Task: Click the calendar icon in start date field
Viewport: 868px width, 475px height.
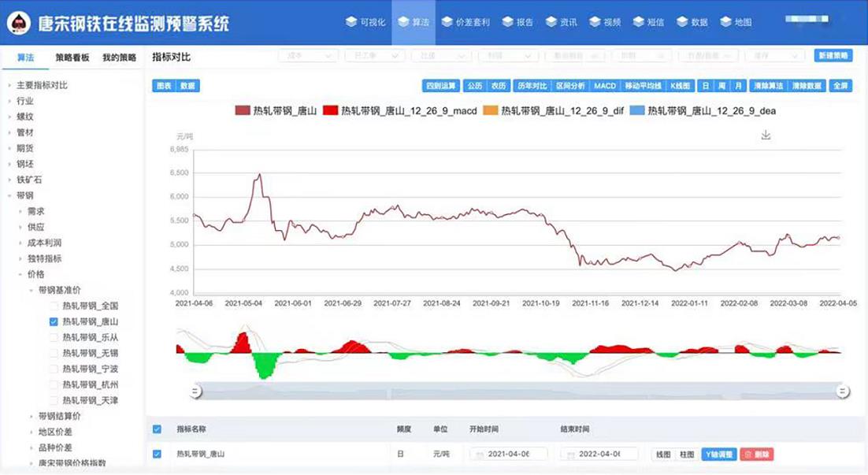Action: coord(478,455)
